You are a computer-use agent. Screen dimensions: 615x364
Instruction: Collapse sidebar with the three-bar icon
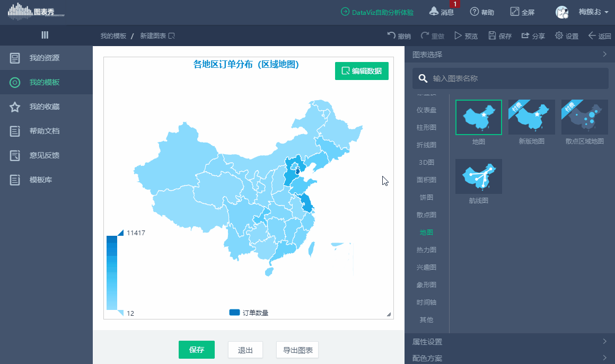point(45,35)
